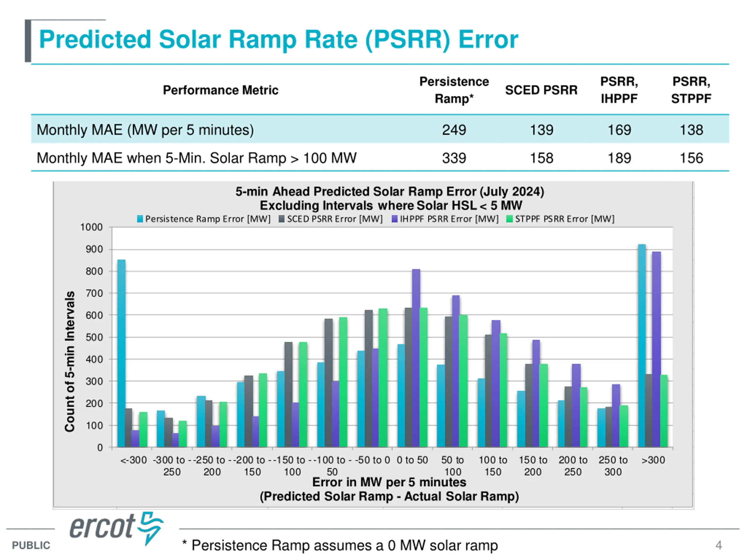Click the slide number 4
The height and width of the screenshot is (560, 747).
click(x=719, y=545)
